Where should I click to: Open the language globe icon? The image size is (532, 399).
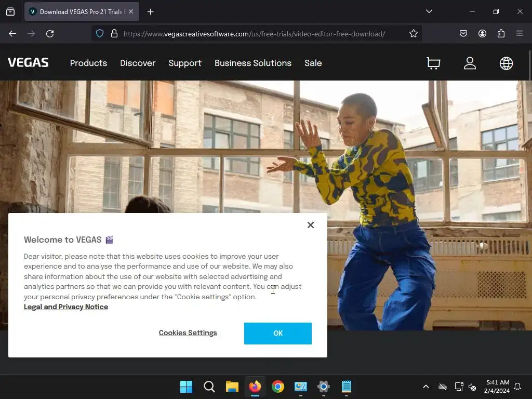coord(506,63)
